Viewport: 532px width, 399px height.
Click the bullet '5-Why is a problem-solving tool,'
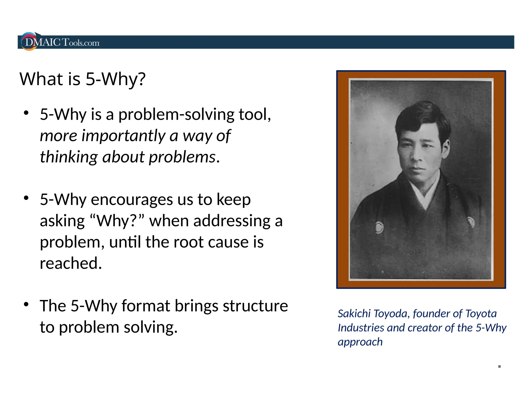155,114
